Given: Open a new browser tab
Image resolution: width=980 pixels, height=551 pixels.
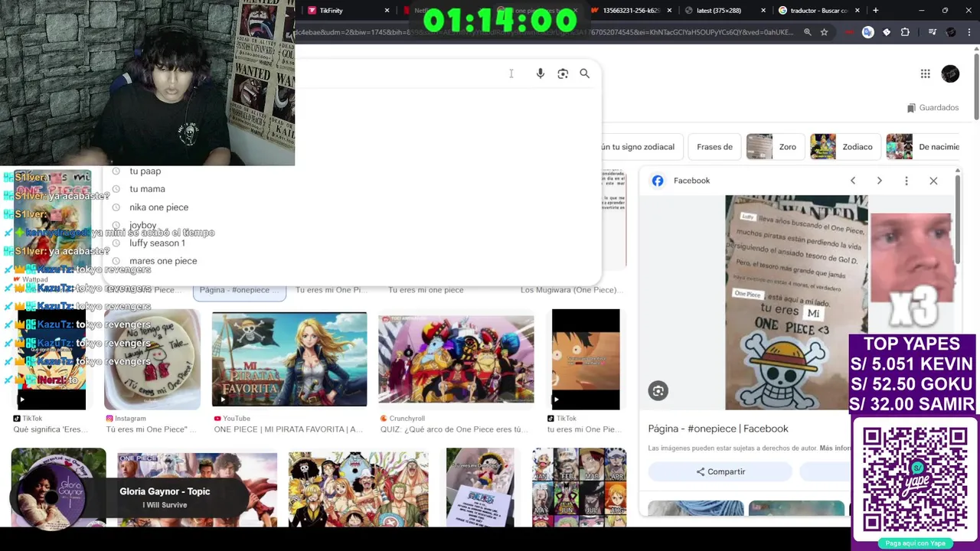Looking at the screenshot, I should 875,11.
